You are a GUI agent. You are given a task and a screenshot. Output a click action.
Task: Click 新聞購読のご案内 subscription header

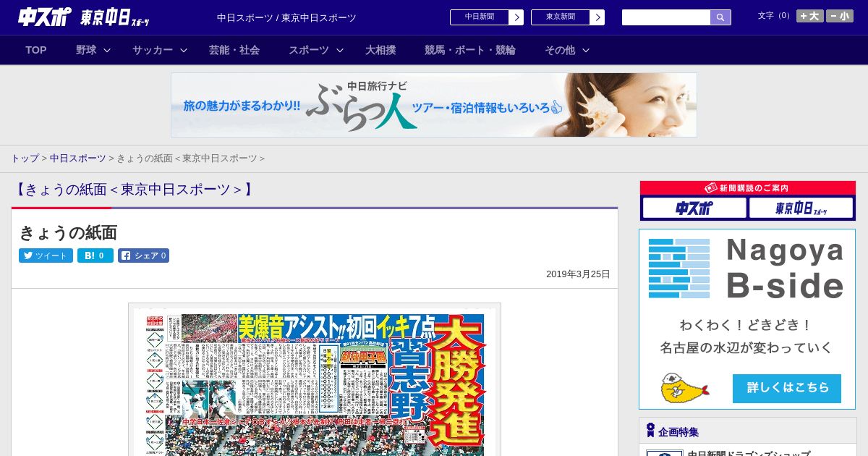[748, 188]
